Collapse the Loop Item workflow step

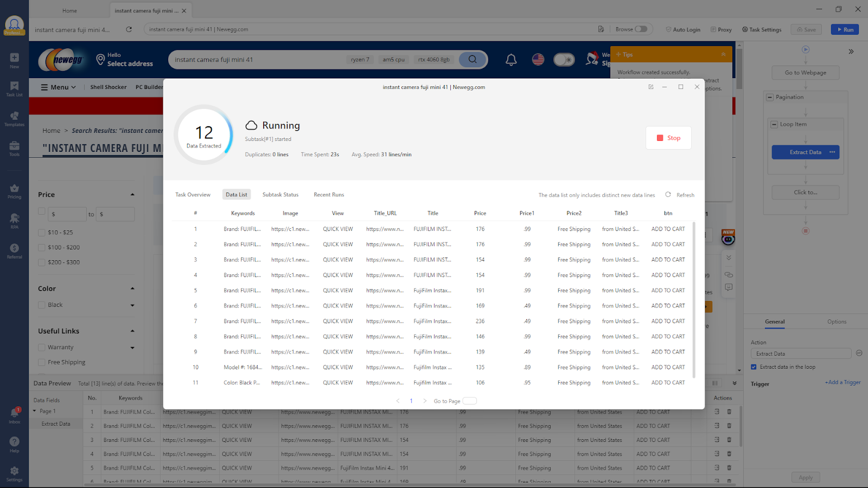pyautogui.click(x=775, y=124)
